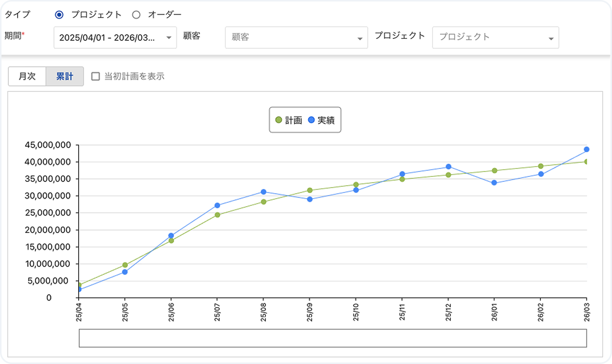Click the 計画 data point at 25/09

[309, 190]
